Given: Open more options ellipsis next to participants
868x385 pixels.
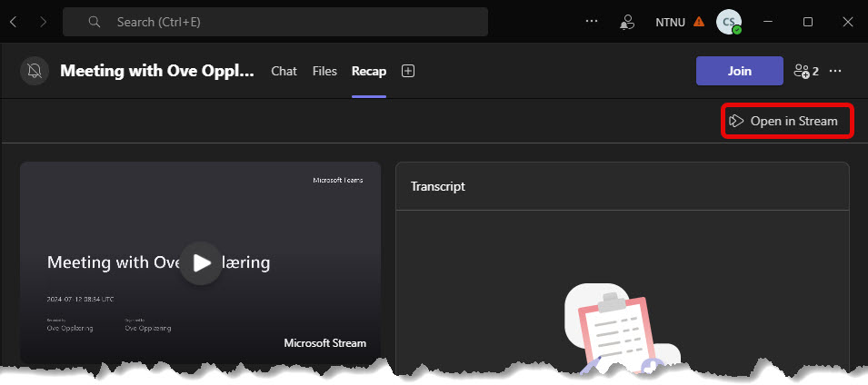Looking at the screenshot, I should [835, 71].
